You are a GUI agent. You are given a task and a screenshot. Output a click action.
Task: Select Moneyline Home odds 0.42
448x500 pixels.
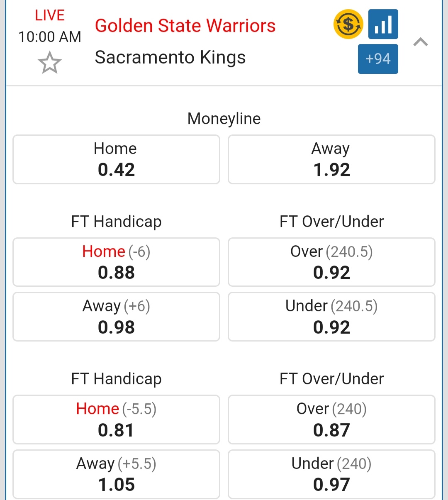point(116,159)
